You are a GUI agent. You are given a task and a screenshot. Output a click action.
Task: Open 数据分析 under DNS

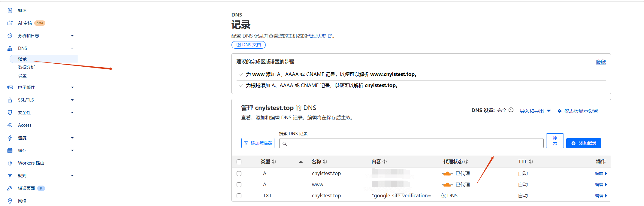point(26,67)
